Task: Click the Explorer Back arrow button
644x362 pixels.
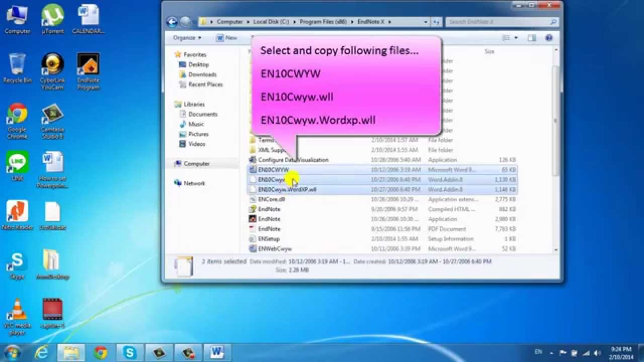Action: click(x=172, y=22)
